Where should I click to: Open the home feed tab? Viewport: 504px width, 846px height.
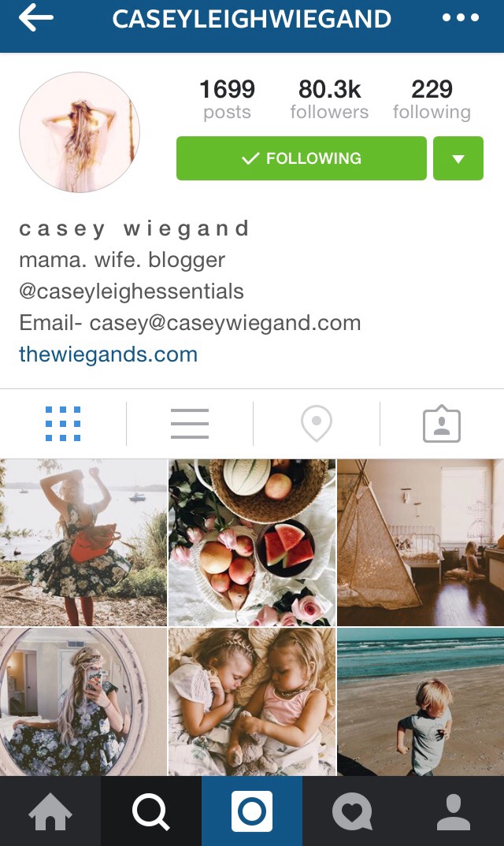coord(50,811)
